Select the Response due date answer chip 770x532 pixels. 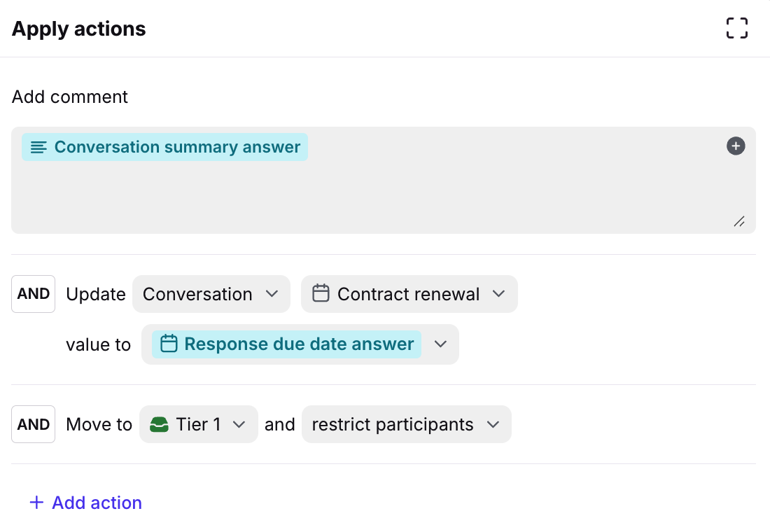coord(299,344)
